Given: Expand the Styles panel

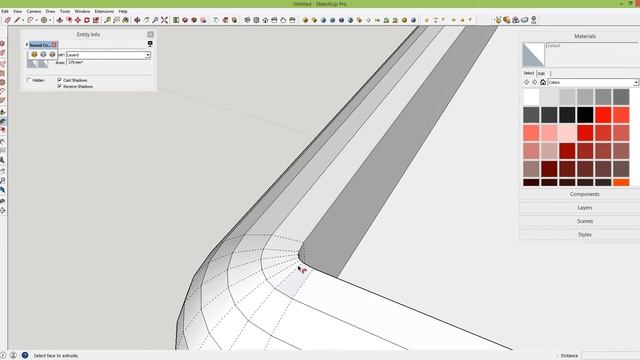Looking at the screenshot, I should tap(584, 235).
